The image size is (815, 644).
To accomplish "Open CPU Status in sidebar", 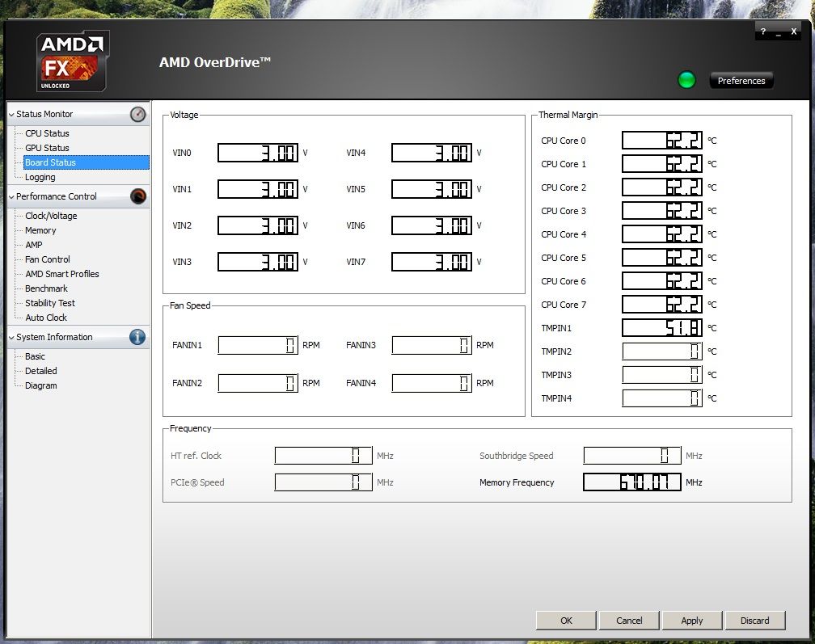I will tap(47, 133).
